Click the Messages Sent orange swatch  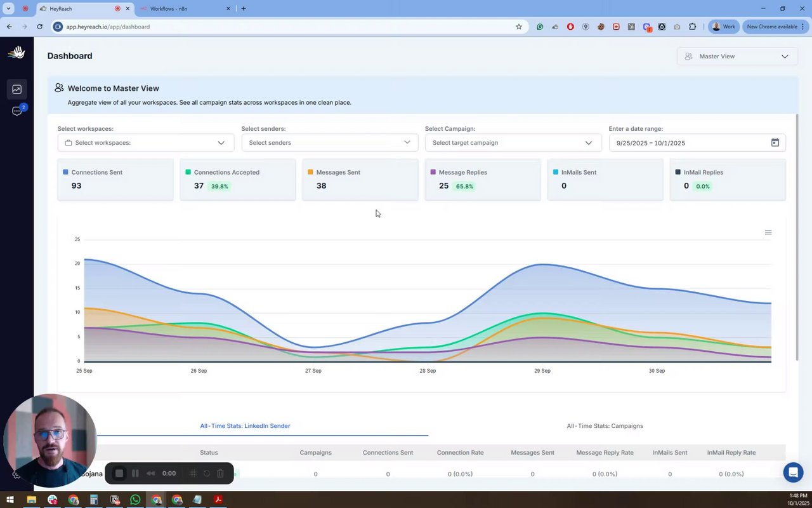click(310, 172)
